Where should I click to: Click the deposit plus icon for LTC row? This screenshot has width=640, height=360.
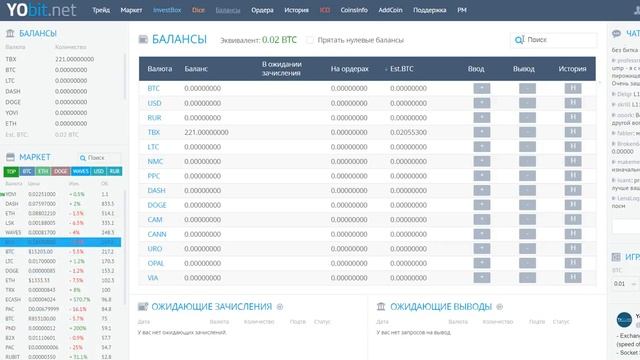point(482,147)
